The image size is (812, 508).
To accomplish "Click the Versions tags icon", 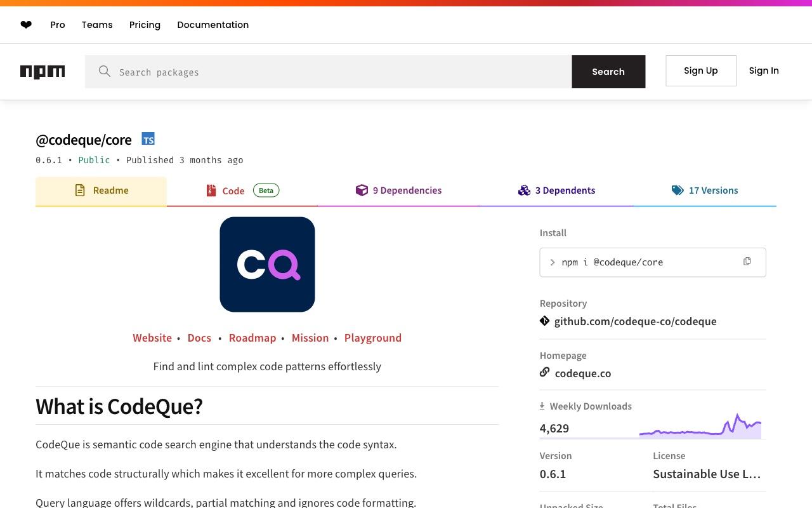I will point(678,190).
